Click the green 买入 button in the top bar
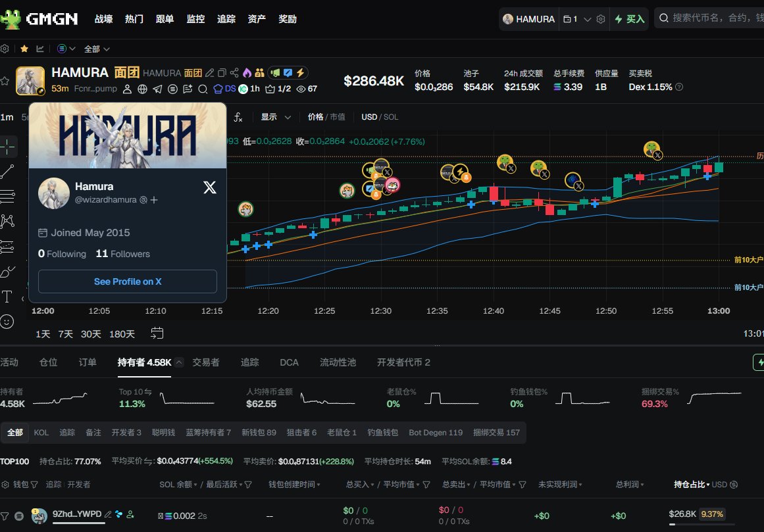This screenshot has width=764, height=532. [x=629, y=19]
